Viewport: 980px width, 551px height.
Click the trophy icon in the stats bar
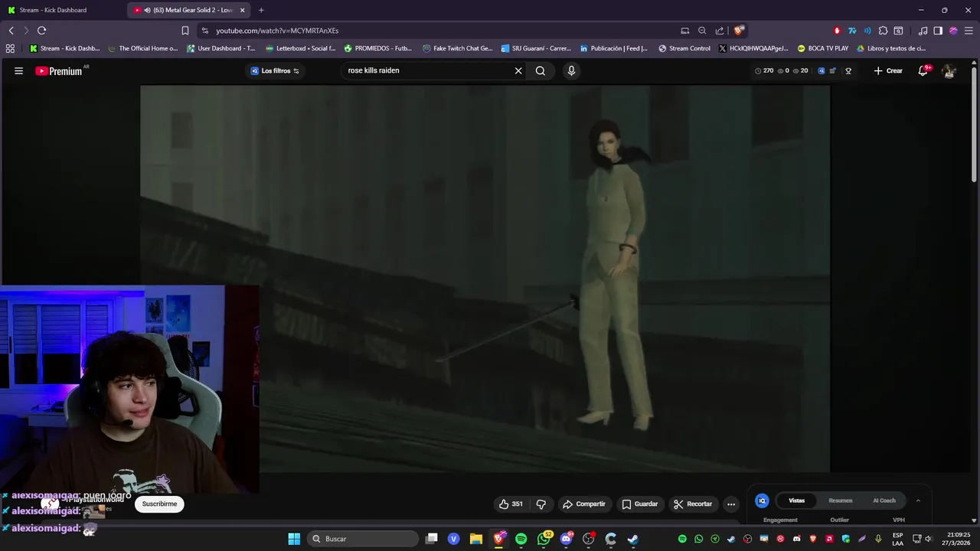pyautogui.click(x=848, y=70)
